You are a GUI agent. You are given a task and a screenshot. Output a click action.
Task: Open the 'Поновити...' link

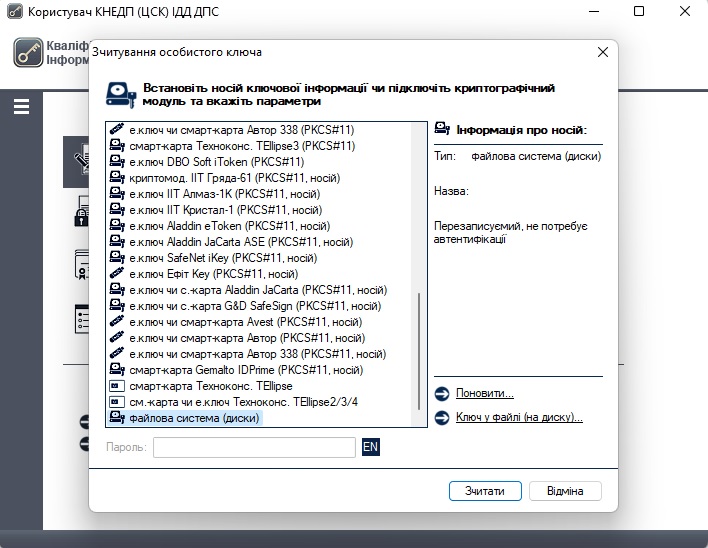click(x=484, y=393)
